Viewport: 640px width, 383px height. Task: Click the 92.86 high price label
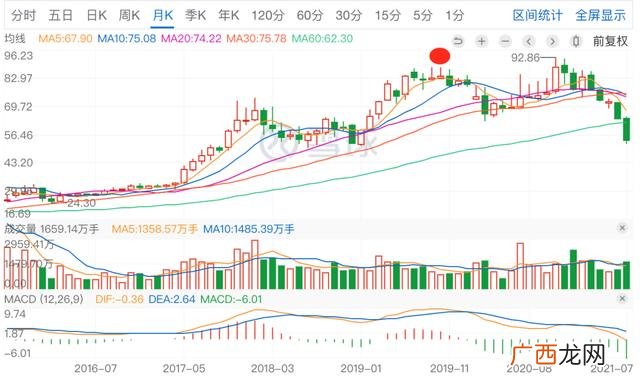(525, 58)
